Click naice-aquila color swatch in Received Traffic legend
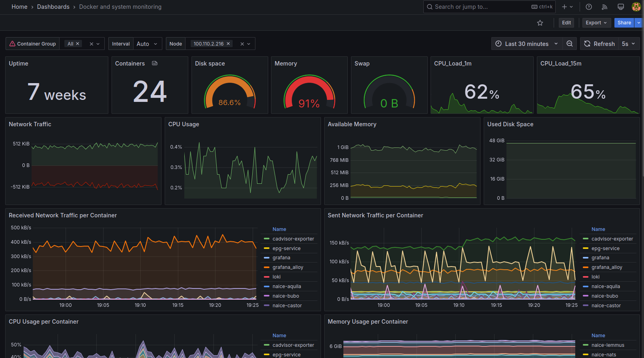Viewport: 644px width, 358px height. tap(267, 286)
